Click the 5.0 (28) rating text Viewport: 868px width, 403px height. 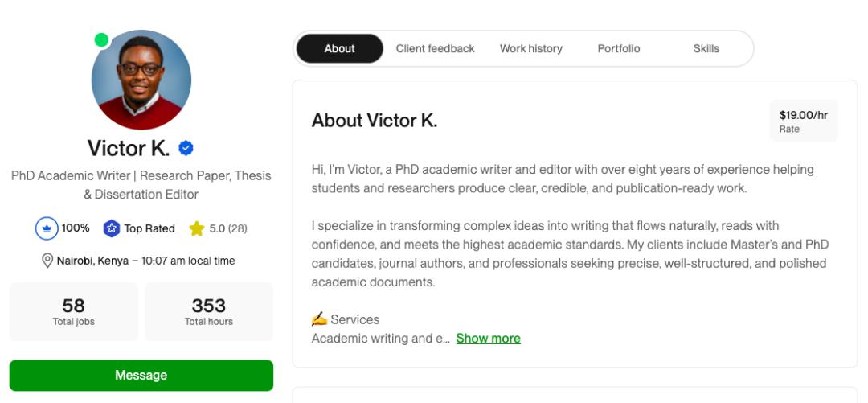228,228
